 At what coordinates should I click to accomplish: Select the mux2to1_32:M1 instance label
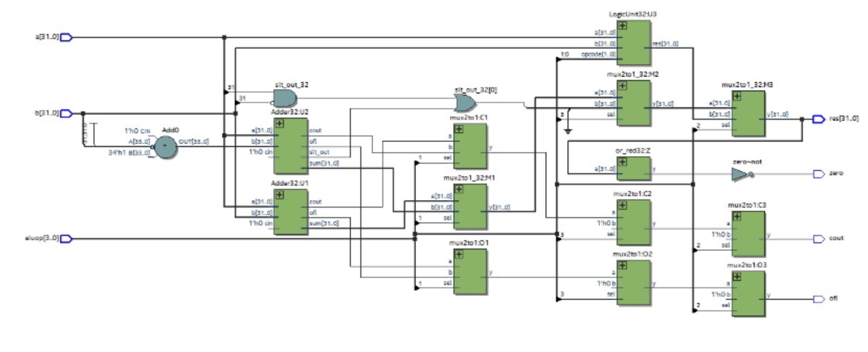[469, 178]
